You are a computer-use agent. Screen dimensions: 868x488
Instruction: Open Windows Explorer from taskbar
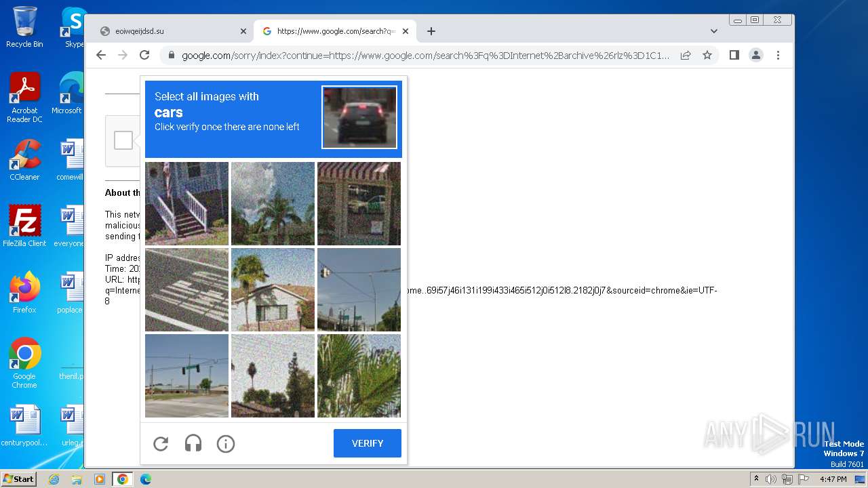(77, 479)
